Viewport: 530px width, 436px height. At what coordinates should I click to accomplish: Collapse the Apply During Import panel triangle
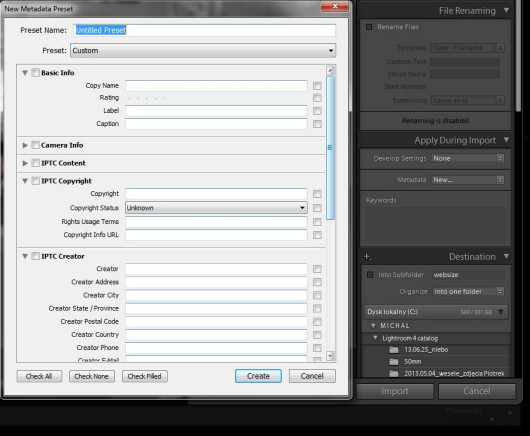tap(506, 140)
